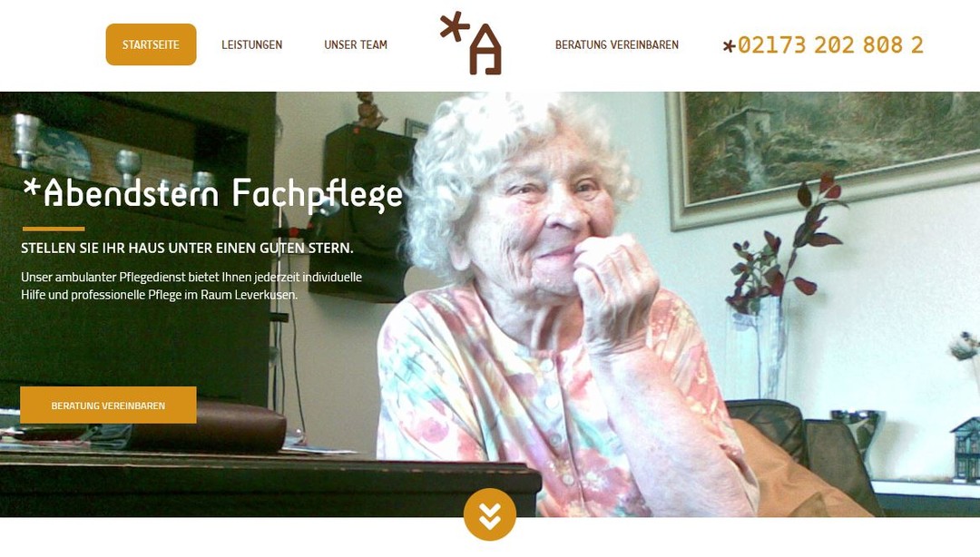Click the ambulanter Pflegedienst description paragraph
The height and width of the screenshot is (557, 980).
pyautogui.click(x=191, y=286)
